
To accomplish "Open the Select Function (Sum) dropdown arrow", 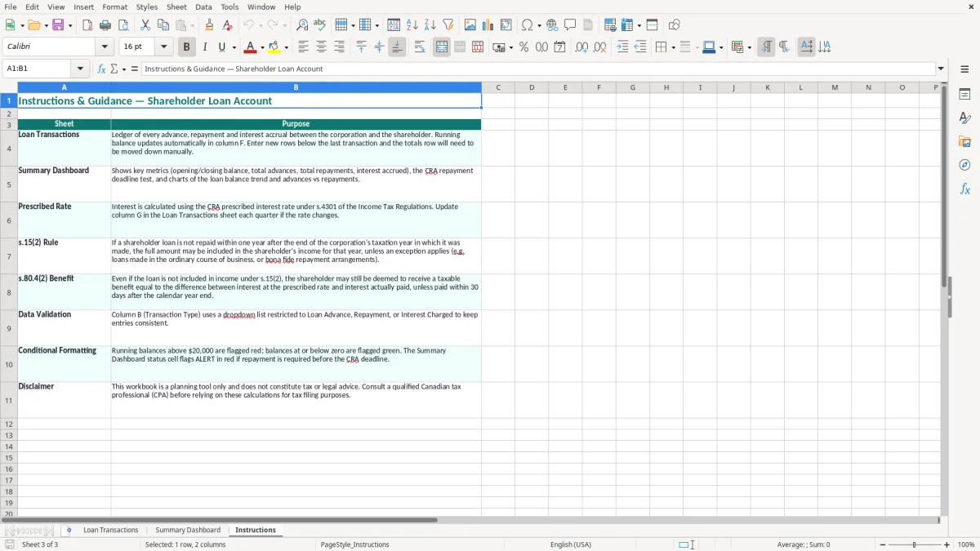I will pos(124,69).
